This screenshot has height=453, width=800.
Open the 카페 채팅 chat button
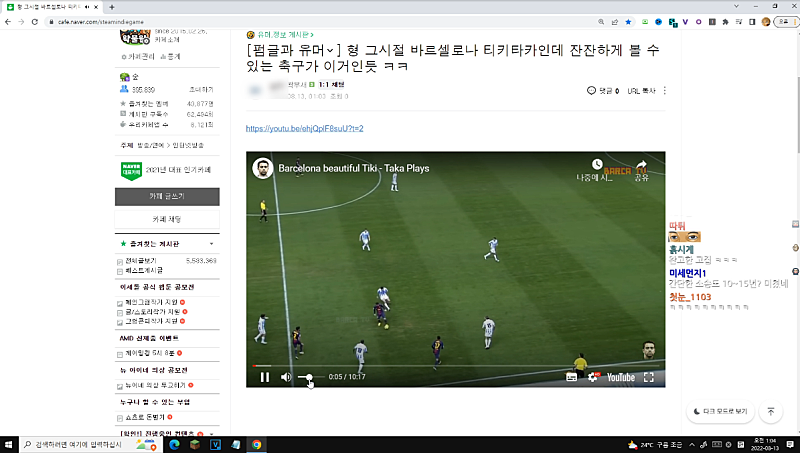[x=167, y=219]
